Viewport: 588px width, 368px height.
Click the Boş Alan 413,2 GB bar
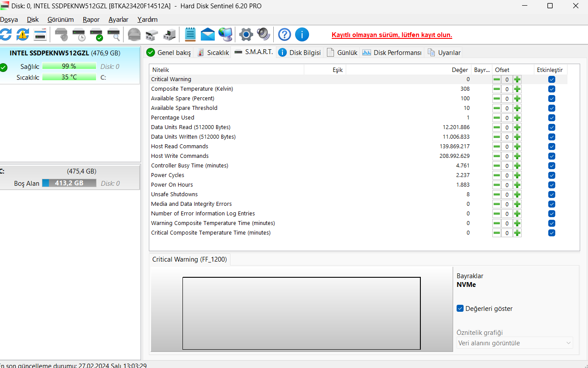(x=69, y=183)
